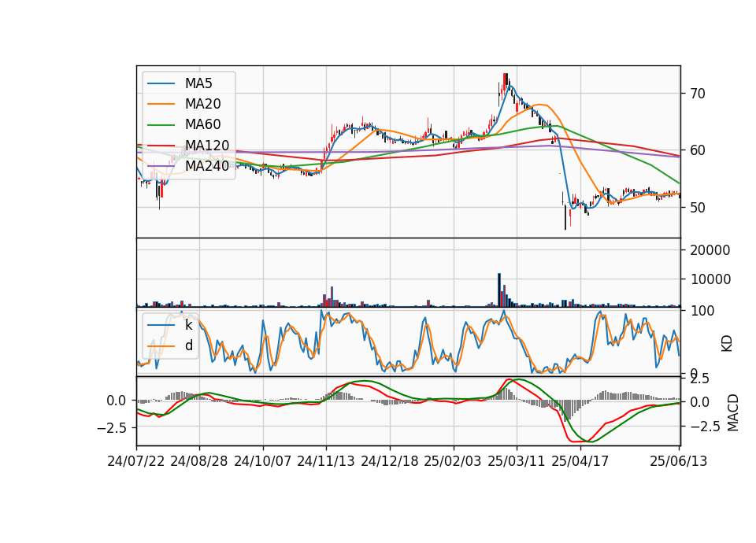Click the purple MA240 legend line sample
756x543 pixels.
[x=161, y=166]
